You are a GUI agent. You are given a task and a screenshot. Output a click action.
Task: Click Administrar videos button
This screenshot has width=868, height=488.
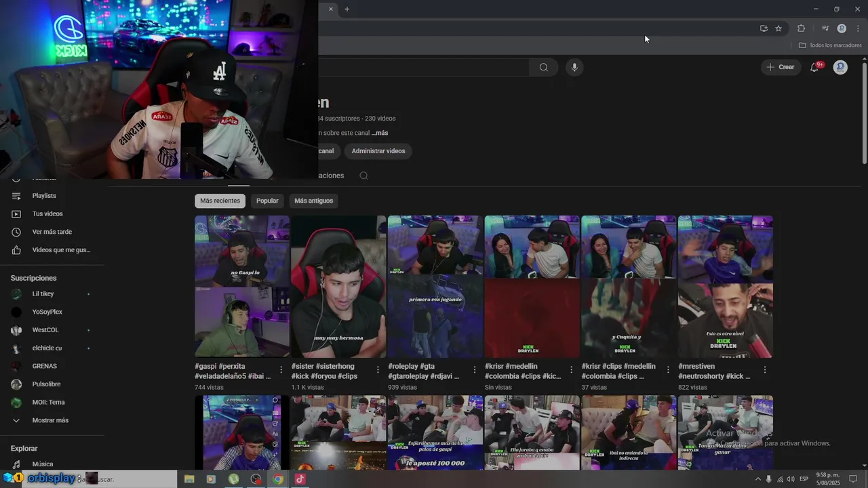(378, 151)
